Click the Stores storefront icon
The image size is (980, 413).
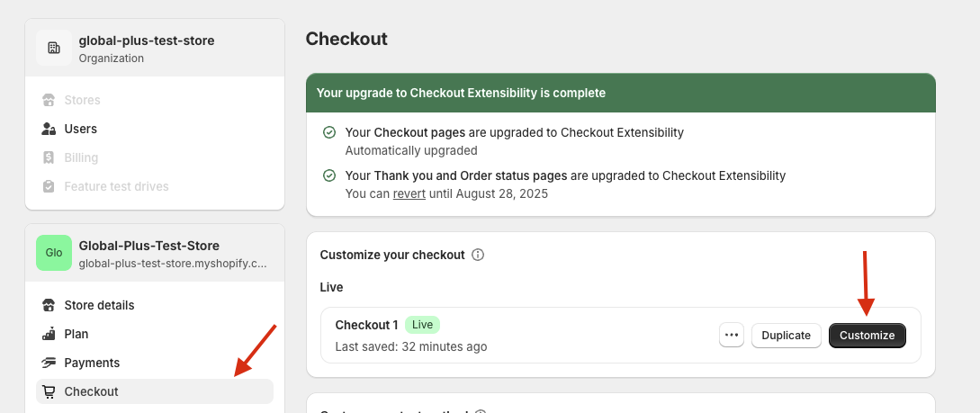point(48,100)
